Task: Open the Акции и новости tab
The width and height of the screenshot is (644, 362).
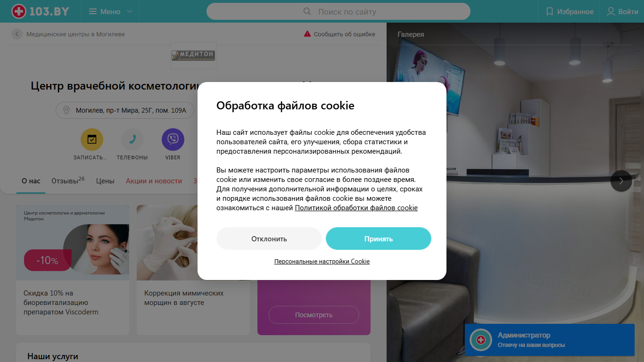Action: pyautogui.click(x=154, y=181)
